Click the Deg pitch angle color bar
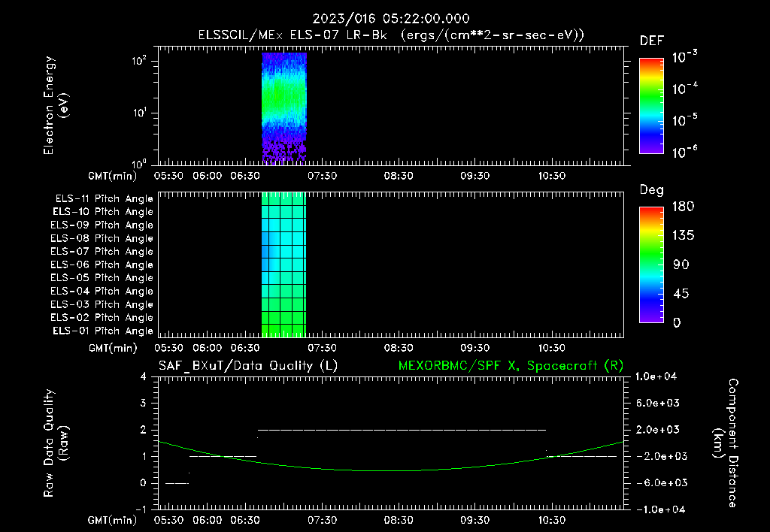 tap(651, 264)
